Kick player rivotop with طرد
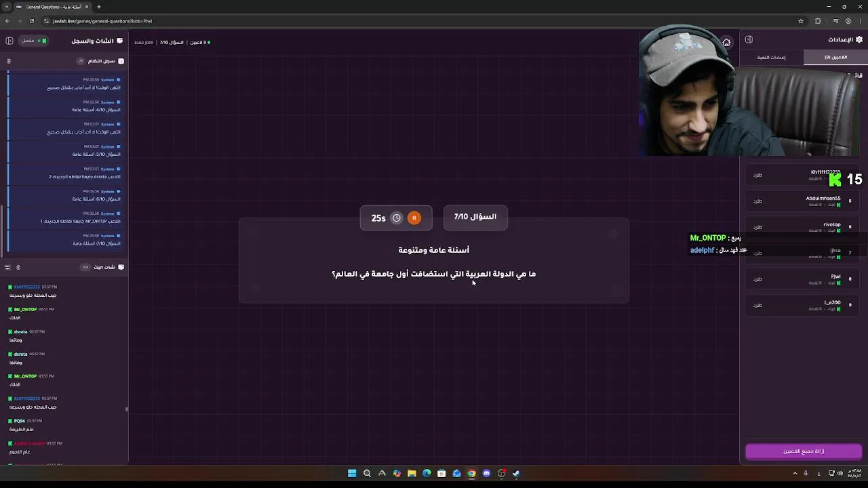Screen dimensions: 868x488 pos(757,227)
